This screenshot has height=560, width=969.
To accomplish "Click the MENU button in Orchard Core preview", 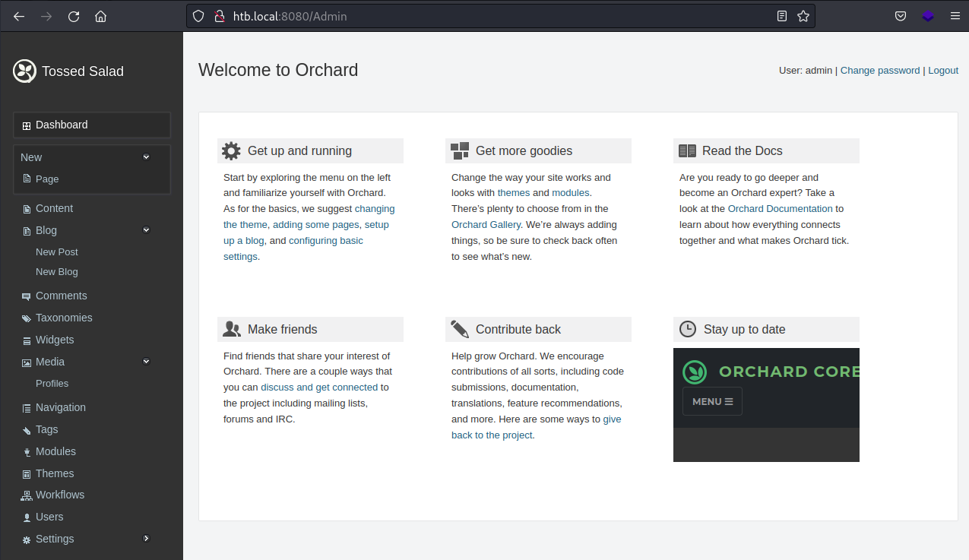I will click(712, 402).
